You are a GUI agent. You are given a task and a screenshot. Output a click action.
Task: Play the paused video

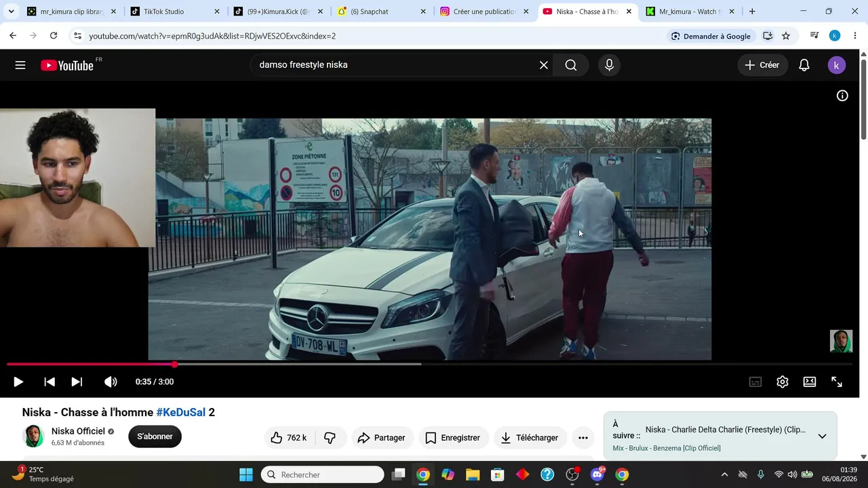pos(18,382)
